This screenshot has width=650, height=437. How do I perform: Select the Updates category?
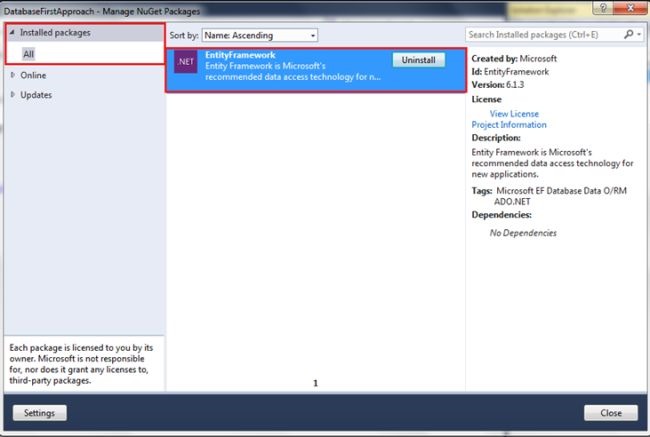pyautogui.click(x=36, y=95)
